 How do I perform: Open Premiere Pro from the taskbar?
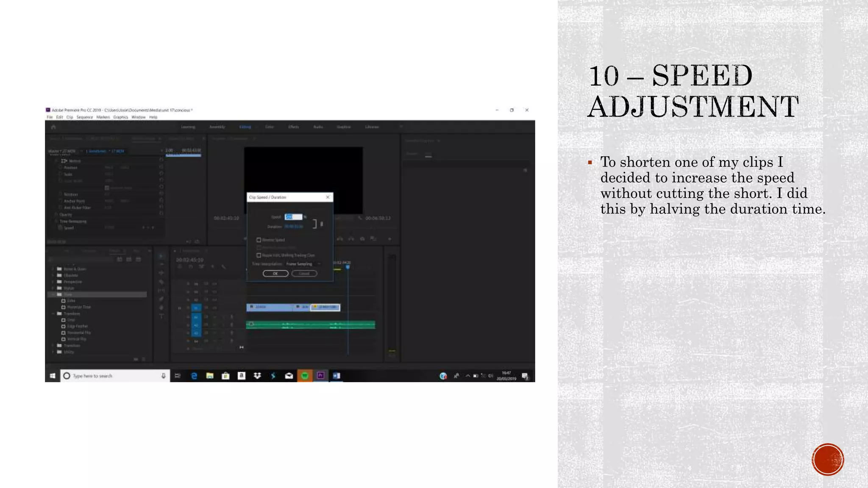(x=321, y=376)
